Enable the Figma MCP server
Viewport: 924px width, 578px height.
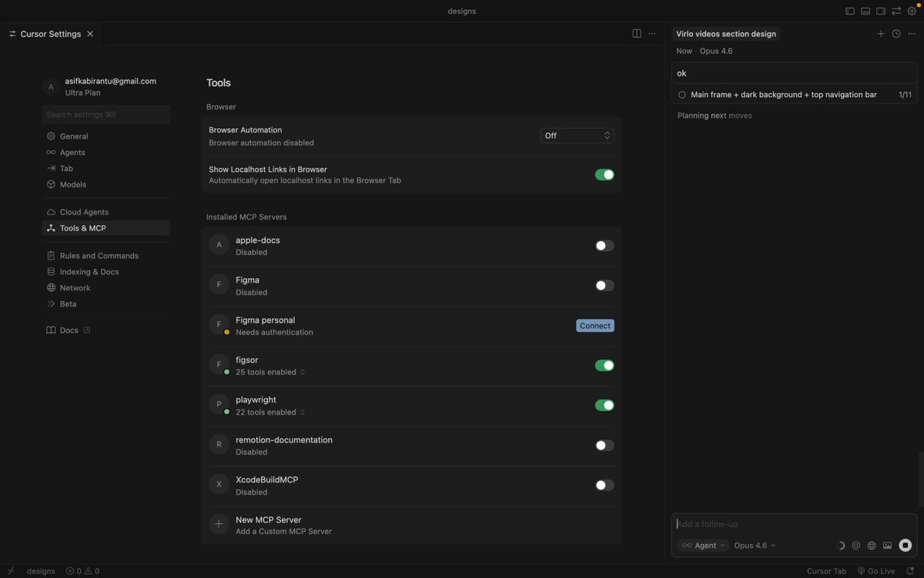[604, 286]
